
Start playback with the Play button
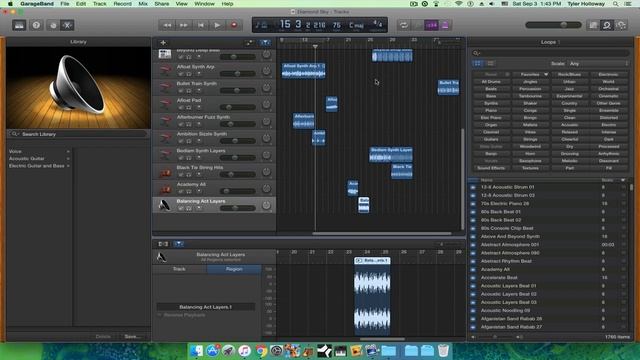(217, 25)
